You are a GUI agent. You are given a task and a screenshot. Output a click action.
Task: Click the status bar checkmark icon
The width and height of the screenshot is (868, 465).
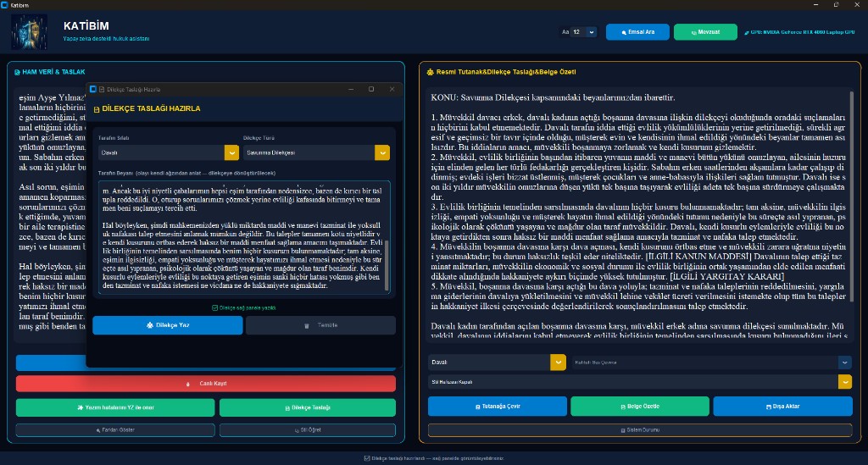(366, 458)
